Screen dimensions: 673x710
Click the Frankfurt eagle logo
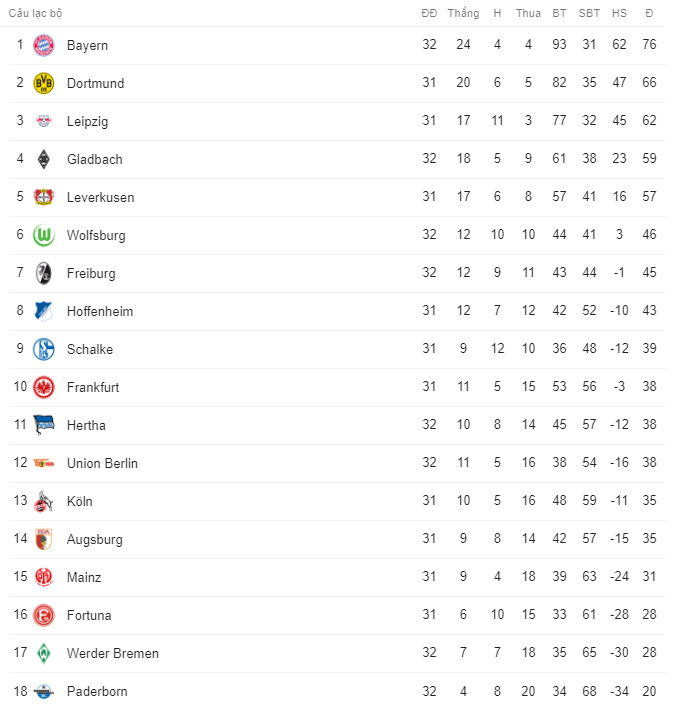point(43,387)
